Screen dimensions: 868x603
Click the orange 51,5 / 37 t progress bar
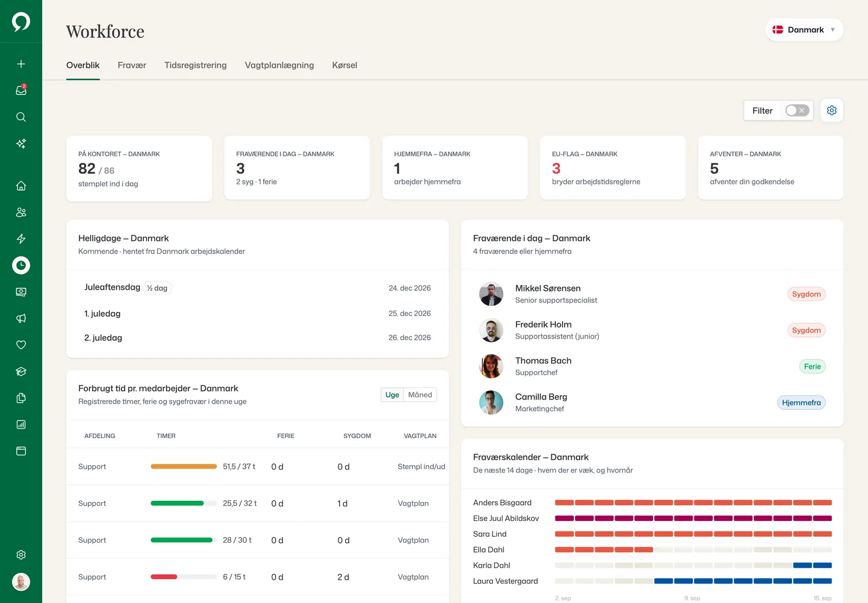184,467
